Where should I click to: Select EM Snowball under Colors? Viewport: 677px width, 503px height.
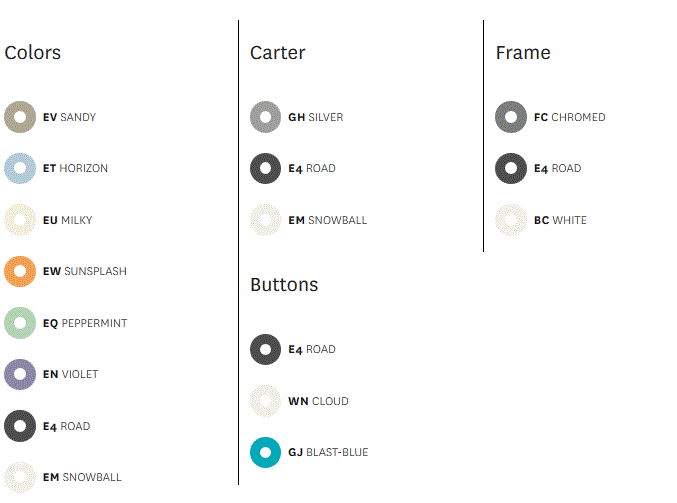[x=20, y=477]
